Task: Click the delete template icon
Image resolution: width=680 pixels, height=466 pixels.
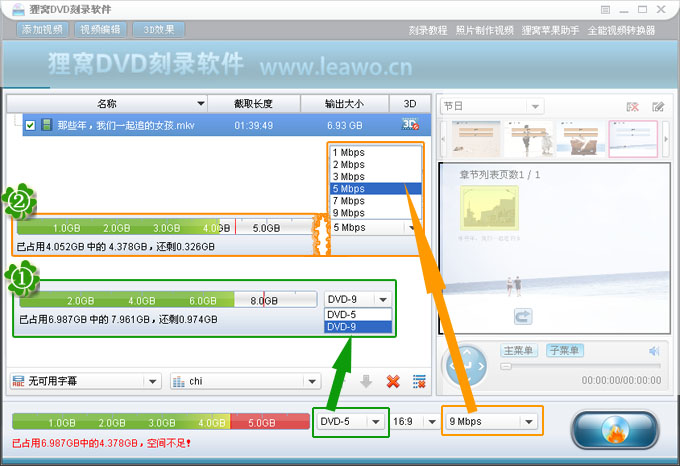Action: (633, 107)
